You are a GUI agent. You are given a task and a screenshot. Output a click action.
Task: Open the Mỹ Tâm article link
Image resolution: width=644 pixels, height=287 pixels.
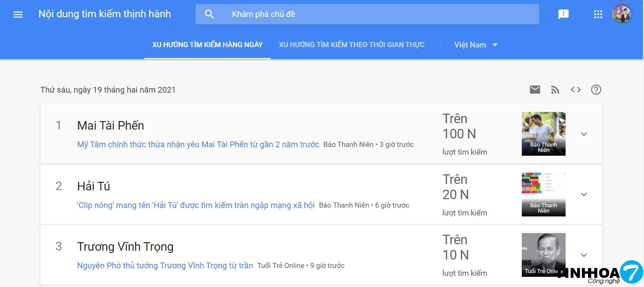click(198, 145)
